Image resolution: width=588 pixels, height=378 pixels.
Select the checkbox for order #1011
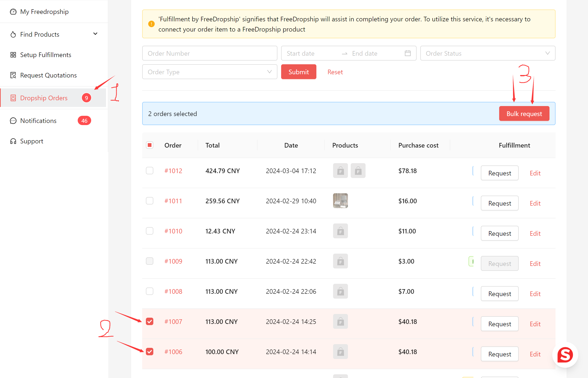(150, 201)
